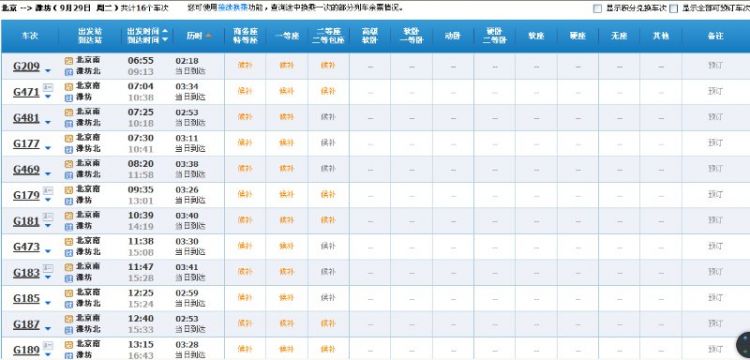Expand stop details arrow for G471

click(x=47, y=97)
